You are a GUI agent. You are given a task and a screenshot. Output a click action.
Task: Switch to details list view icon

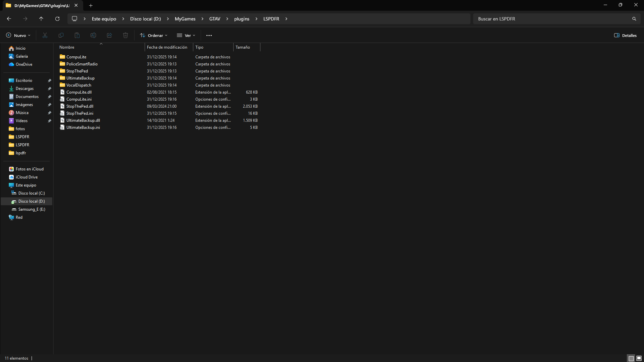point(631,358)
